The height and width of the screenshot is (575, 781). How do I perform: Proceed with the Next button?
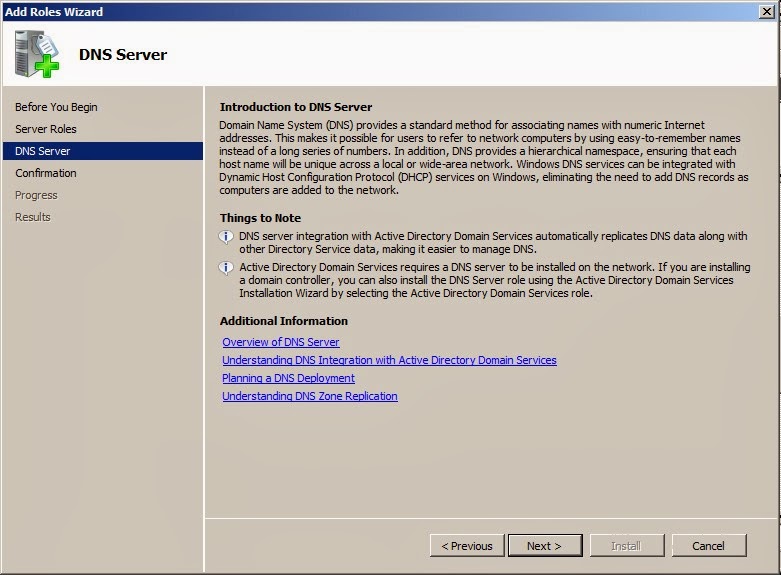[545, 546]
